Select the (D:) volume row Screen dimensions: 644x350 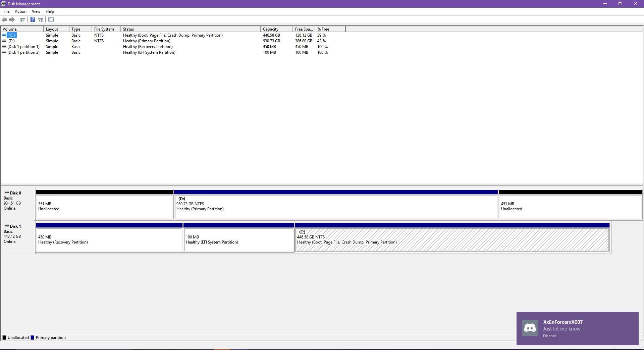click(173, 41)
